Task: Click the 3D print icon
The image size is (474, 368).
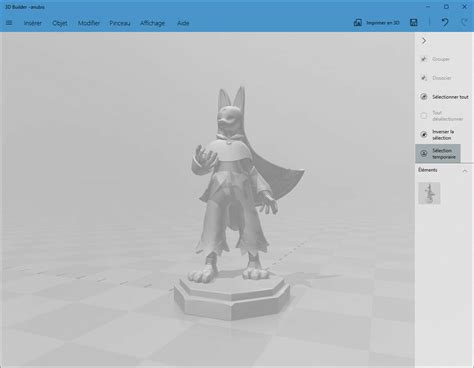Action: click(x=357, y=23)
